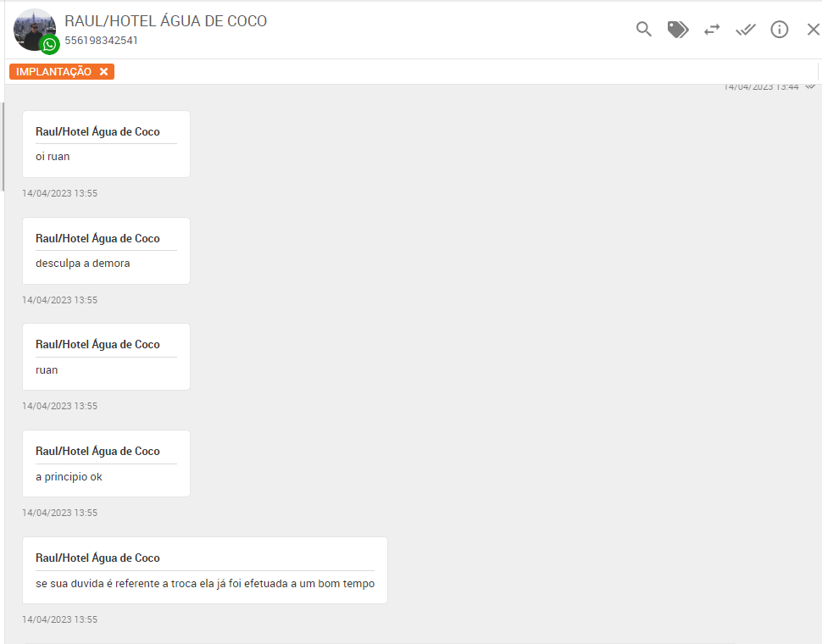The height and width of the screenshot is (644, 822).
Task: Click the tags label icon in header
Action: pos(678,30)
